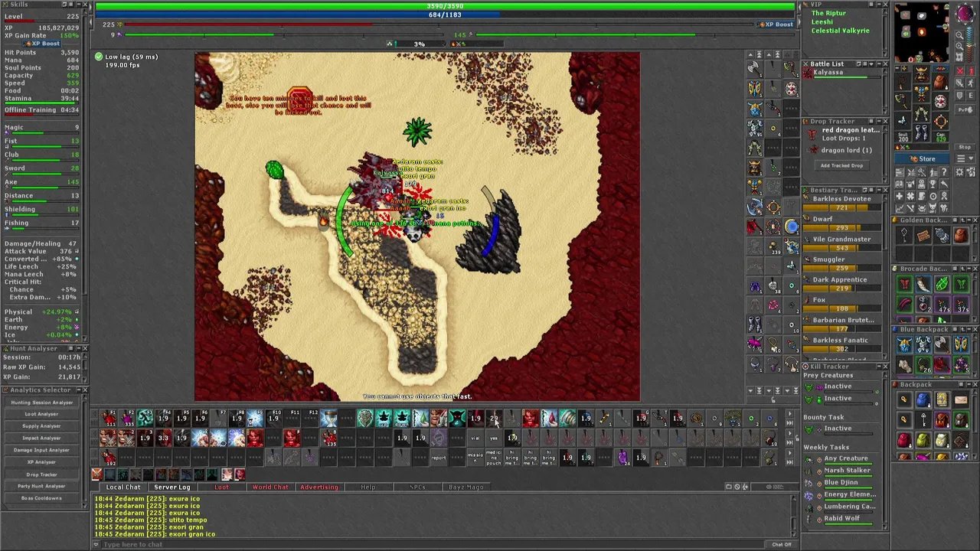The height and width of the screenshot is (551, 980).
Task: Select the axe in Blue Backpack
Action: [x=942, y=344]
